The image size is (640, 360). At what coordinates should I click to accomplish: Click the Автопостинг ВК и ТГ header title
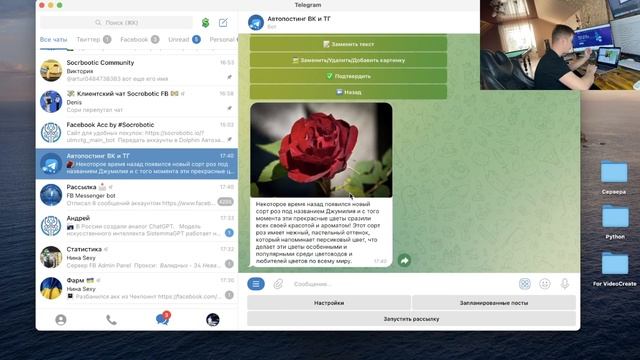[299, 19]
